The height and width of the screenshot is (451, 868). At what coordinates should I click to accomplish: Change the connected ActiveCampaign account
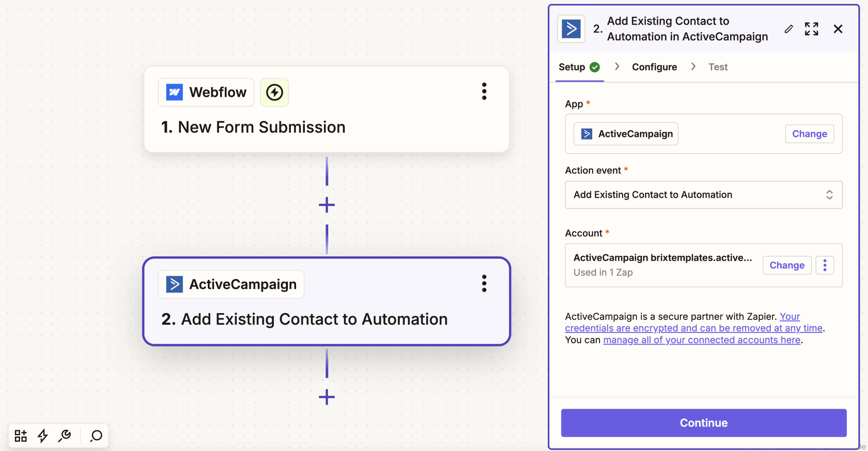click(x=787, y=265)
